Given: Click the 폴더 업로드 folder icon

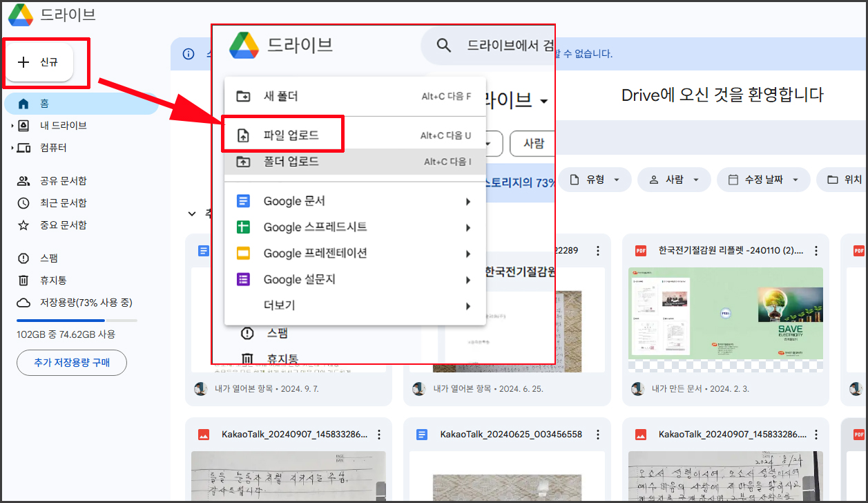Looking at the screenshot, I should (243, 162).
